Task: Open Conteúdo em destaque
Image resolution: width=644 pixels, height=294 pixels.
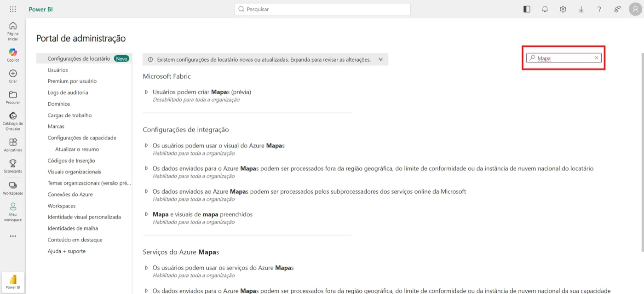Action: 75,240
